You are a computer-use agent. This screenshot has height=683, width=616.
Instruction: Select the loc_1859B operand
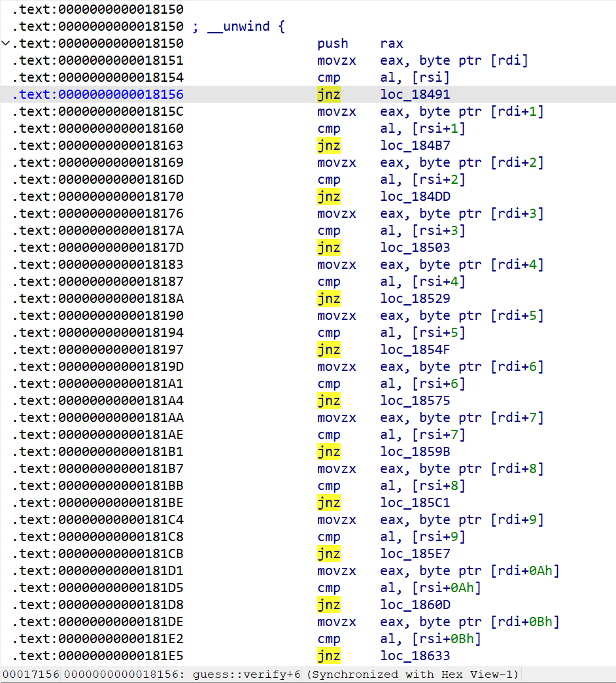(x=415, y=452)
